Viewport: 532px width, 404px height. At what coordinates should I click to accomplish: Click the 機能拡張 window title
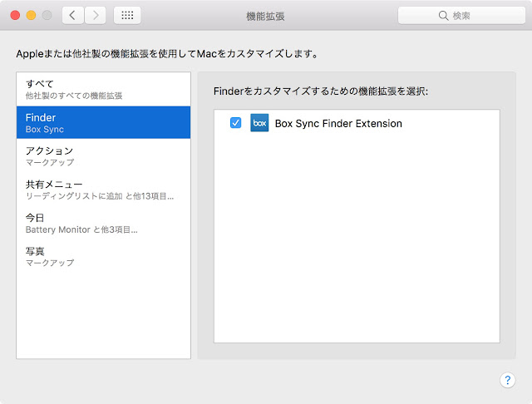click(265, 16)
